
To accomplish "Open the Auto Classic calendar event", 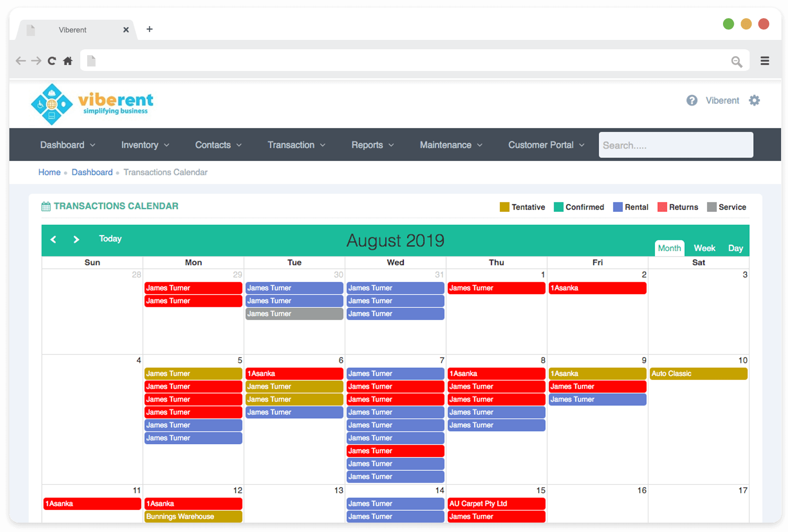I will coord(698,374).
